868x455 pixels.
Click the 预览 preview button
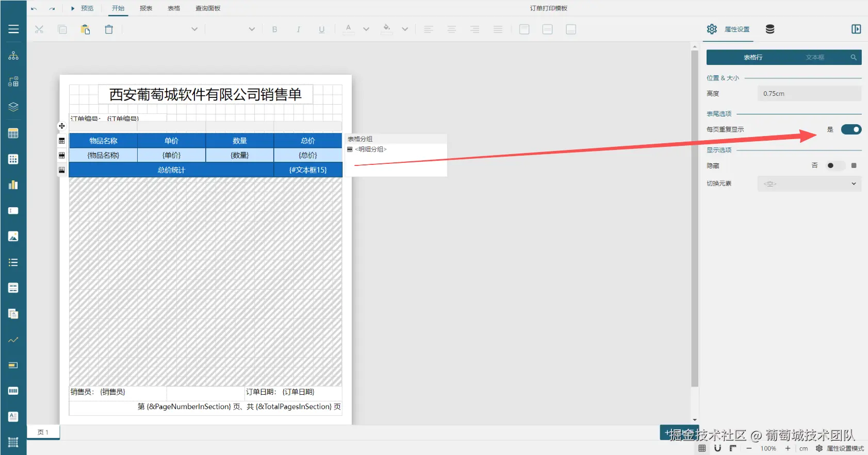[x=83, y=8]
